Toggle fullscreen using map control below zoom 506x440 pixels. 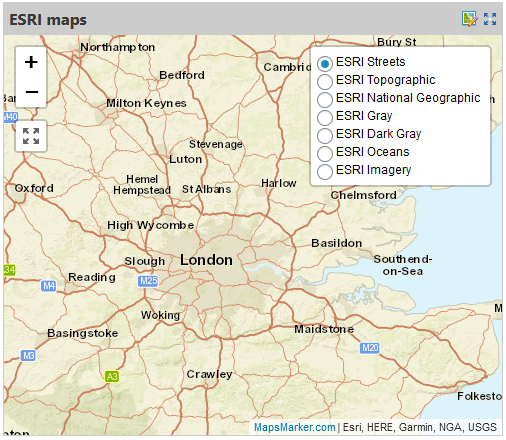coord(31,136)
